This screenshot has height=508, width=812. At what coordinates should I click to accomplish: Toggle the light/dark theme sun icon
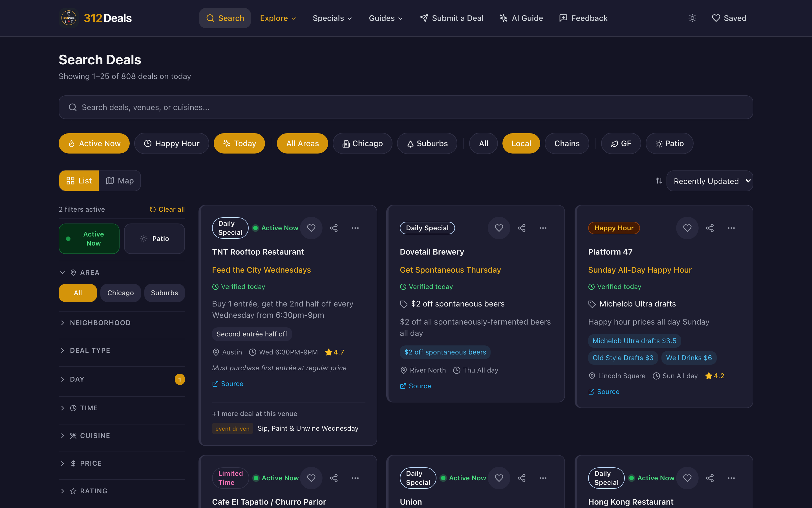coord(692,18)
